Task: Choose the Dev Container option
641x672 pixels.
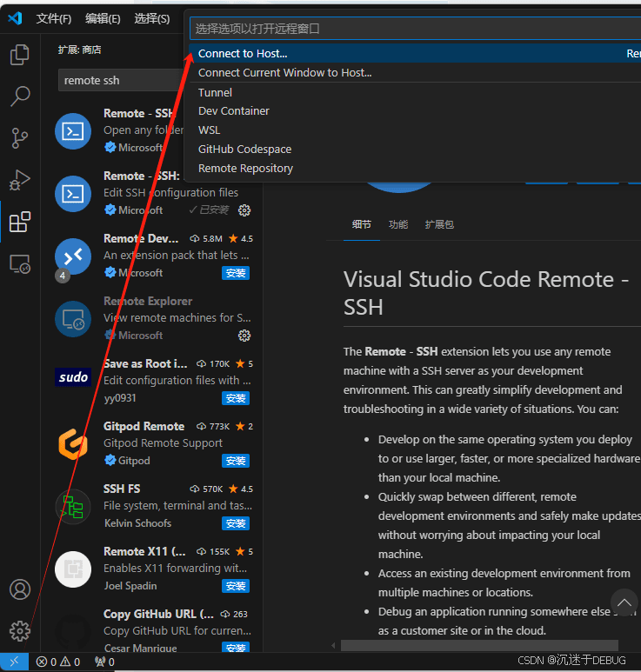Action: tap(415, 111)
